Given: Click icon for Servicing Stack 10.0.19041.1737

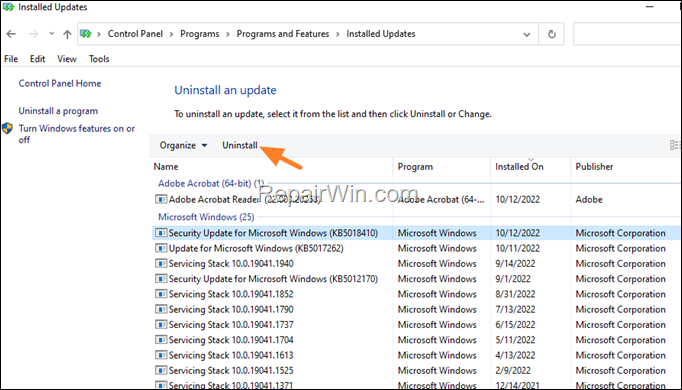Looking at the screenshot, I should (161, 324).
